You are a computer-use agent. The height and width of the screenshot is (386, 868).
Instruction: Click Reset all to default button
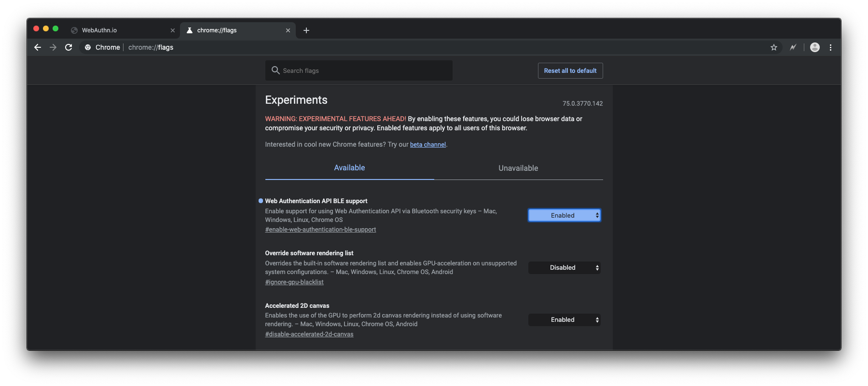pyautogui.click(x=570, y=70)
